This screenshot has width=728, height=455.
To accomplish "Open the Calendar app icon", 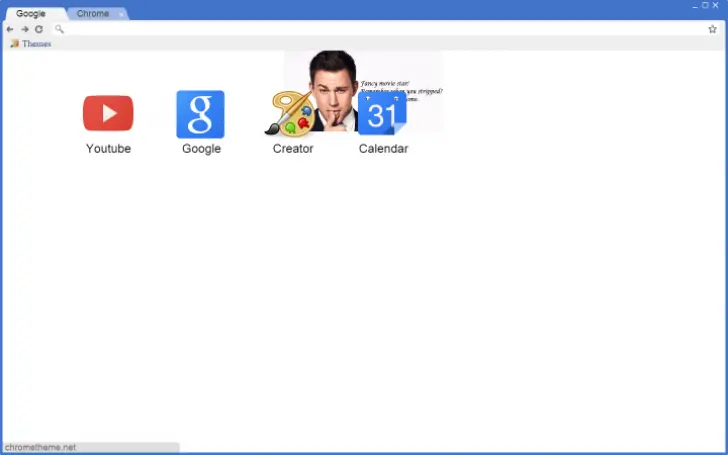I will [382, 114].
